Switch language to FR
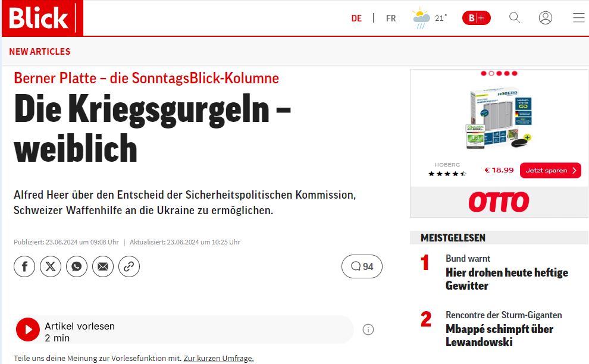The height and width of the screenshot is (364, 589). coord(391,18)
